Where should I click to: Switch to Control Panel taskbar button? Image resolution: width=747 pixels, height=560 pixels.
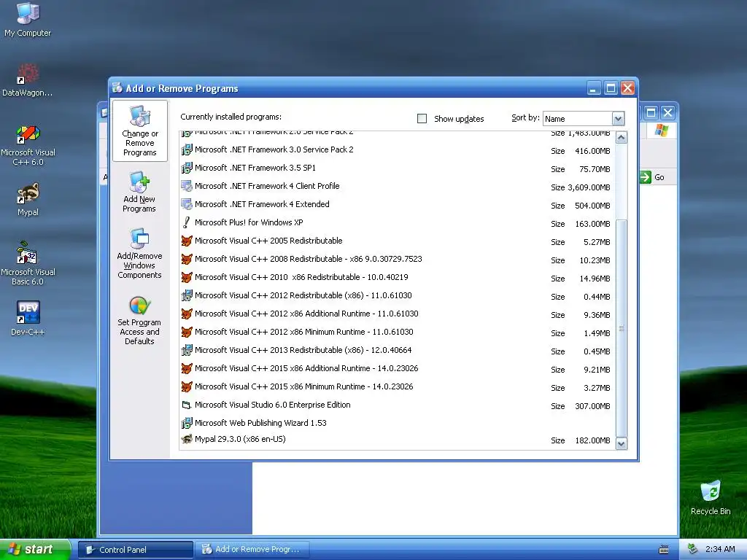pos(136,550)
